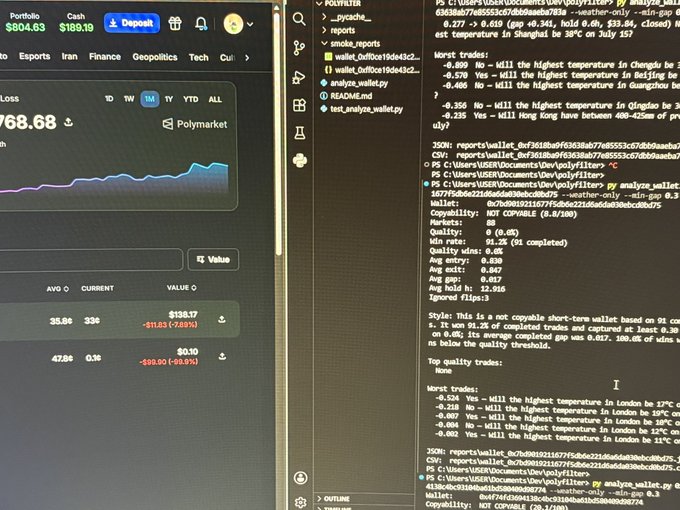Open the profile avatar menu
This screenshot has height=510, width=680.
click(238, 24)
